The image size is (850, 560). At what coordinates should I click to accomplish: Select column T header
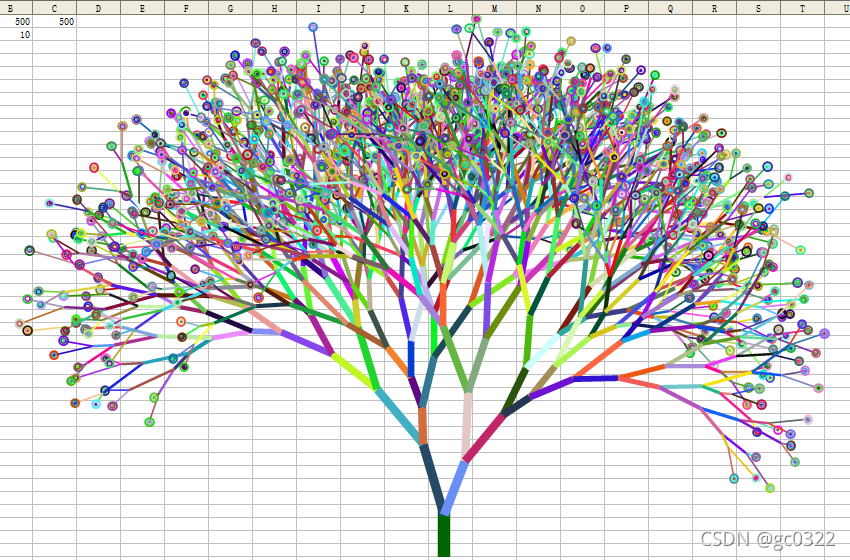tap(802, 8)
